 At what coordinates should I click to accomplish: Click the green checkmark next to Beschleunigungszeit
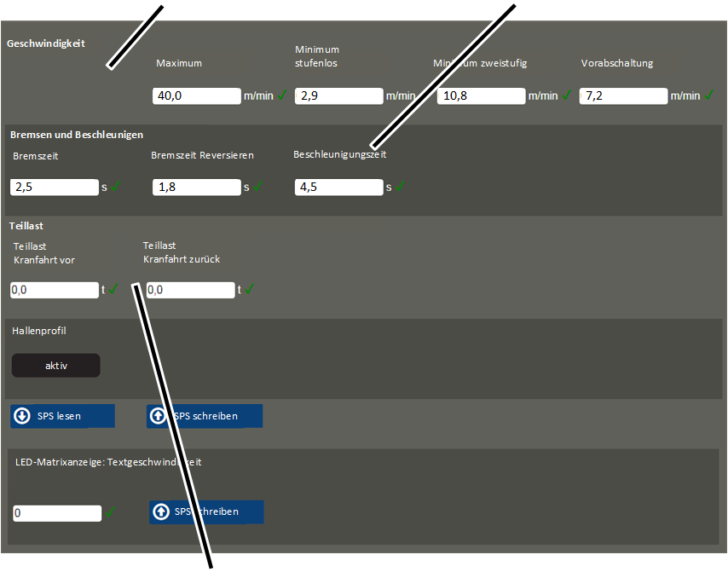click(x=400, y=186)
